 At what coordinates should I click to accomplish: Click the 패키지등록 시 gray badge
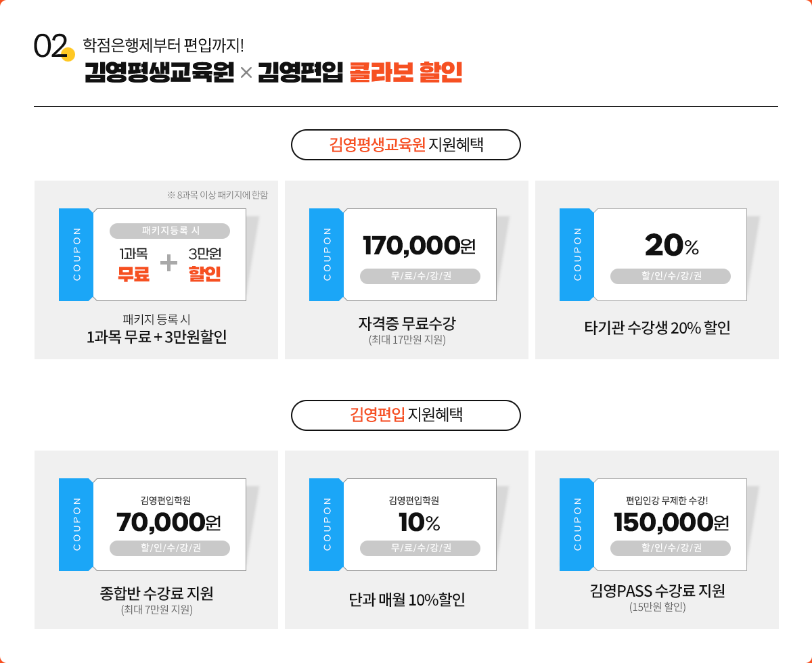click(x=170, y=231)
